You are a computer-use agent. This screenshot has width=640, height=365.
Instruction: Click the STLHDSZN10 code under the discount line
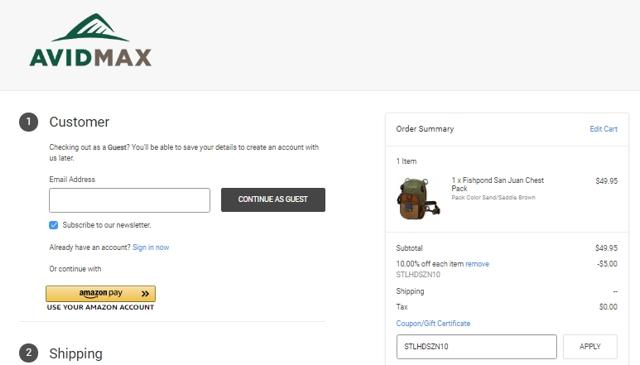pyautogui.click(x=418, y=275)
